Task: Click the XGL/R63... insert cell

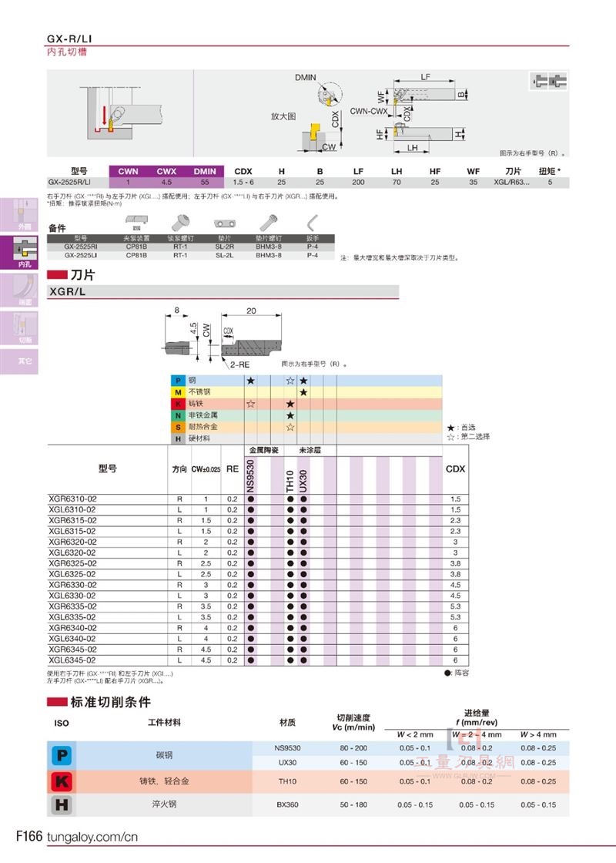Action: [x=511, y=182]
